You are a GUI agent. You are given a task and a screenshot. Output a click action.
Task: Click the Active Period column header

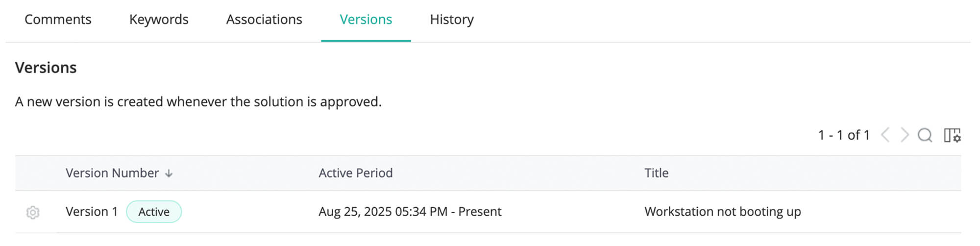click(x=355, y=173)
